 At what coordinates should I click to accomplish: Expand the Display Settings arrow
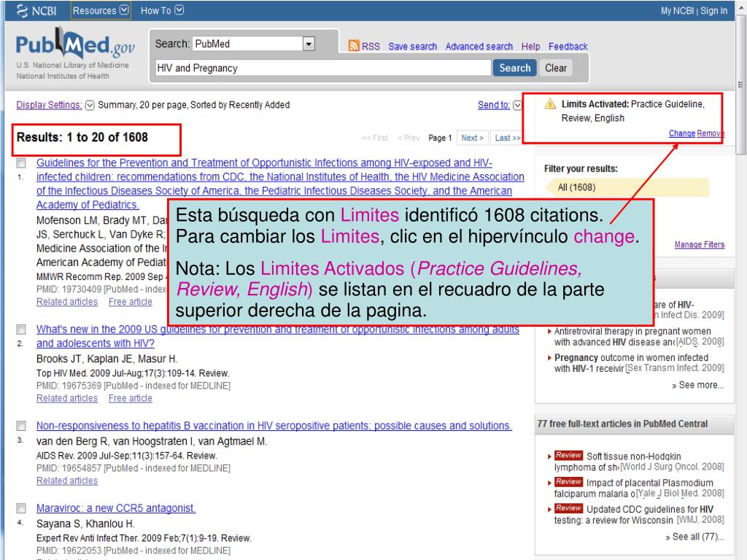90,105
